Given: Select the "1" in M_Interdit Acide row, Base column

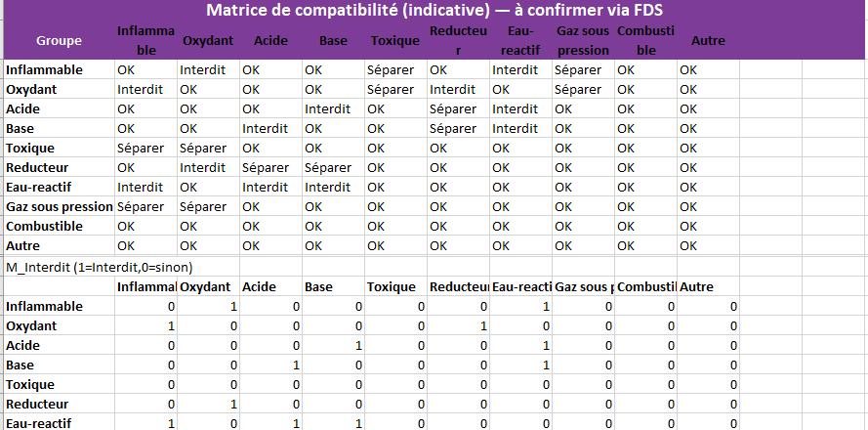Looking at the screenshot, I should click(357, 346).
